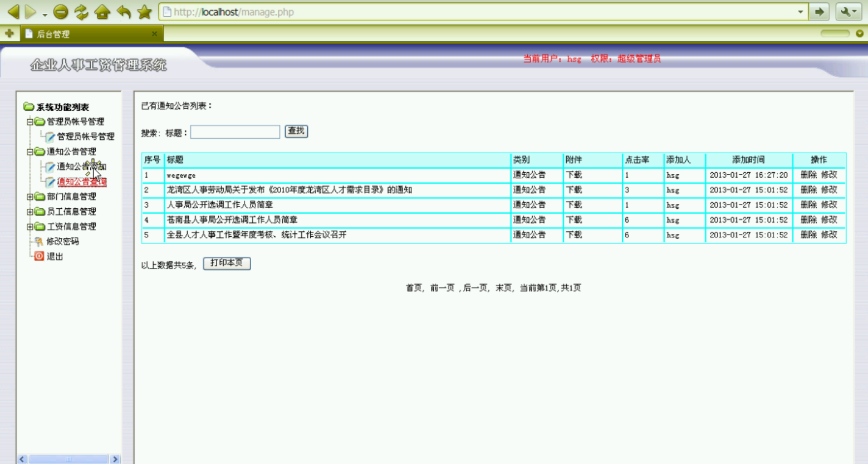Viewport: 868px width, 464px height.
Task: Click folder icon of 管理员帐号管理
Action: point(40,121)
